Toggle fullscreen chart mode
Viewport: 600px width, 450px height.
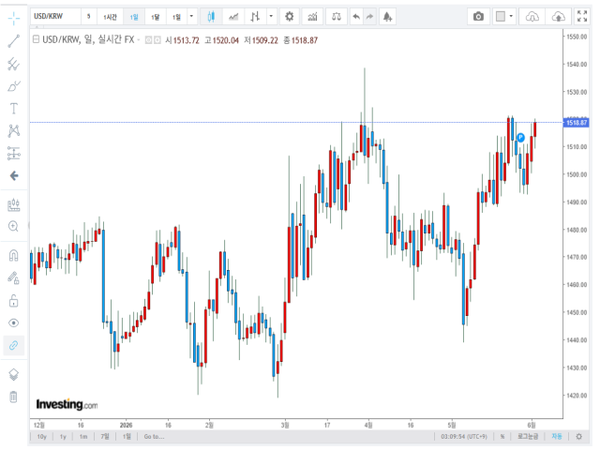coord(582,16)
